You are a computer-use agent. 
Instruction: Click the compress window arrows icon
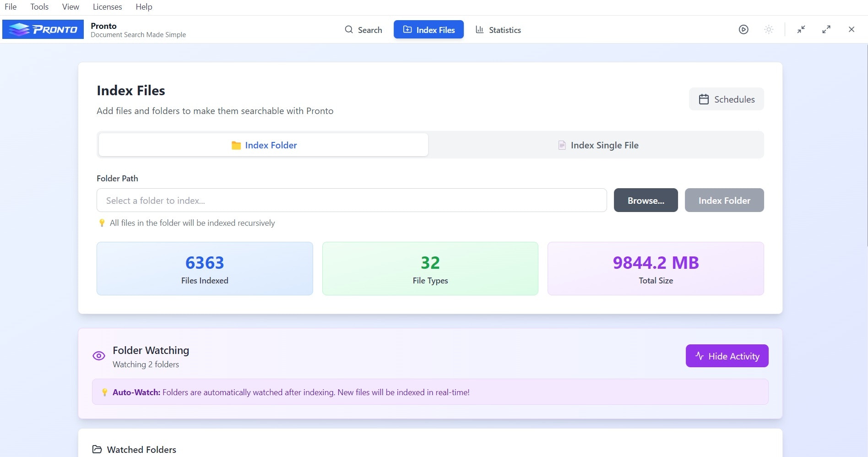(801, 29)
